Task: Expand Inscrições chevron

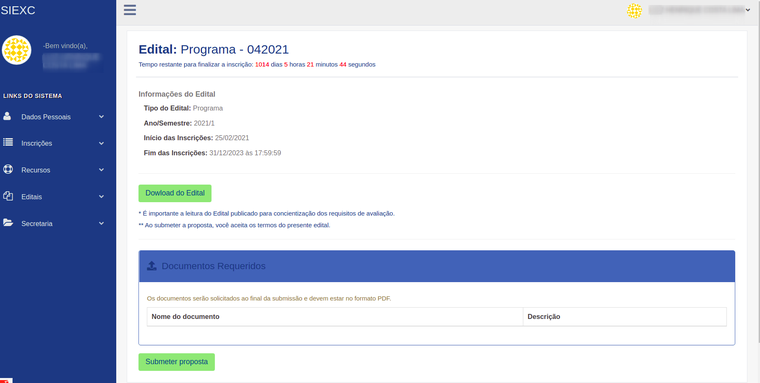Action: click(101, 144)
